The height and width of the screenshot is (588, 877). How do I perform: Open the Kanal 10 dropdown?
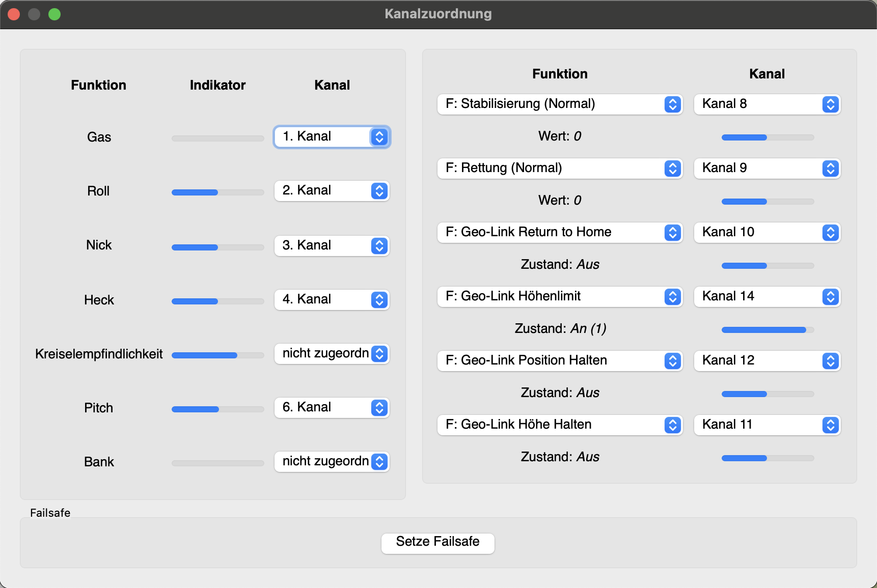[766, 232]
